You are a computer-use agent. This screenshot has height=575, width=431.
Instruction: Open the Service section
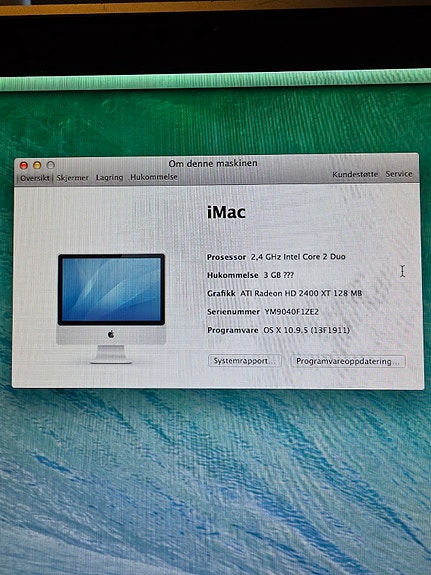coord(399,174)
